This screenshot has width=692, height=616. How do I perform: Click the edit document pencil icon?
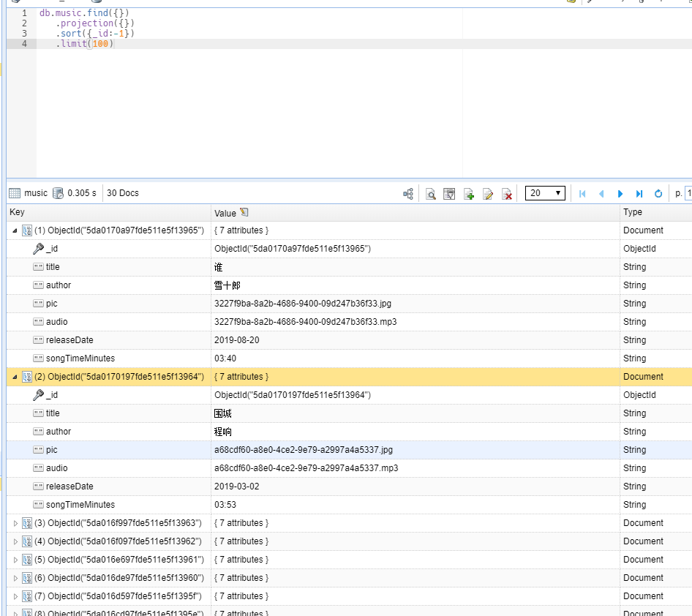tap(488, 194)
